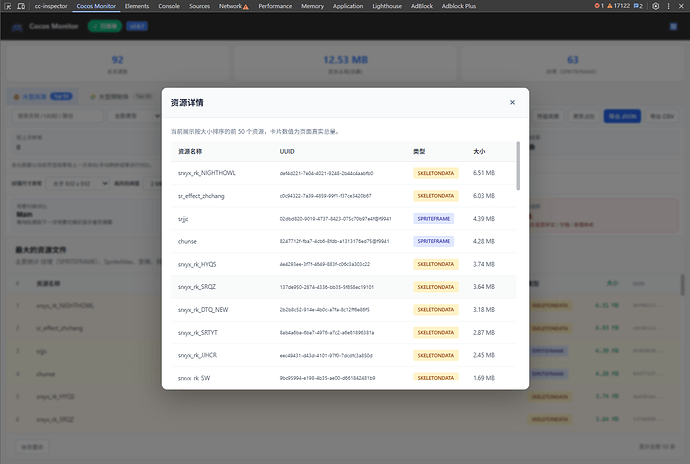
Task: Select snyx_rk_DTQ_NEW row name
Action: 203,309
